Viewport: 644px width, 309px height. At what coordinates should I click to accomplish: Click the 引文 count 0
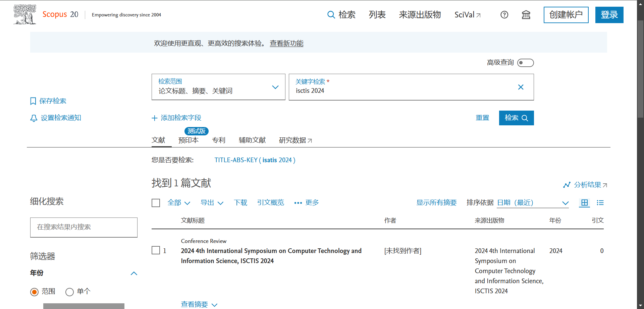(602, 251)
